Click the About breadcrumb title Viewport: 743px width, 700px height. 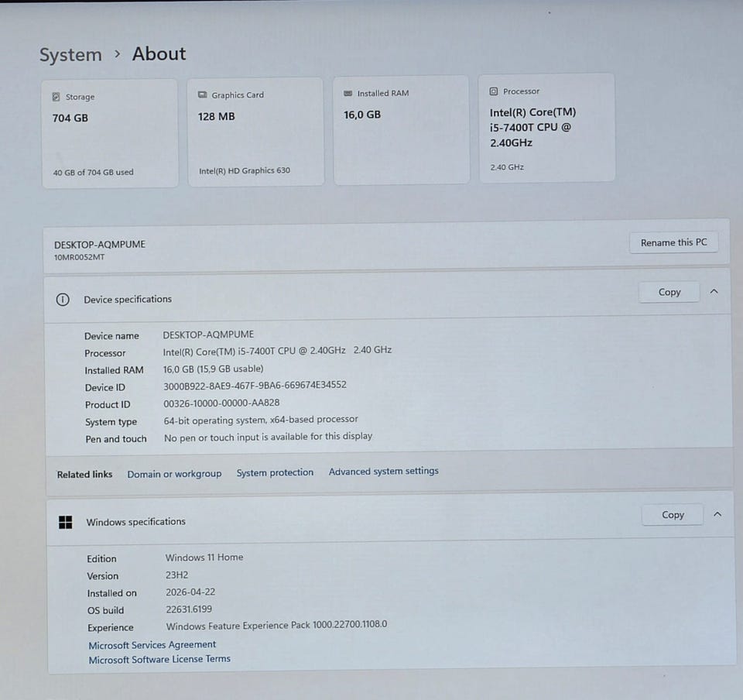159,53
